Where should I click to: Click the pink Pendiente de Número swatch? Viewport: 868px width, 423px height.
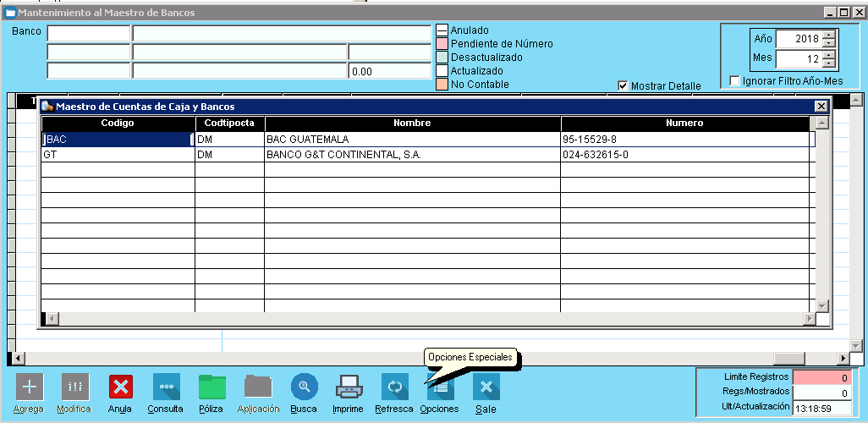442,43
